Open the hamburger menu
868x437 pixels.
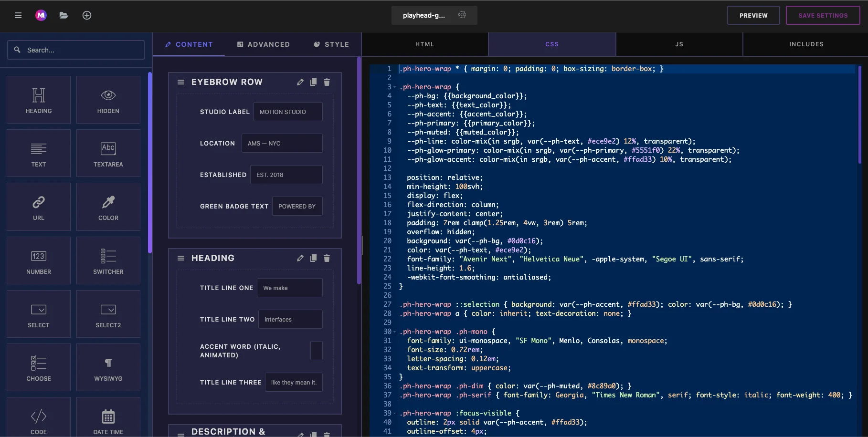18,15
